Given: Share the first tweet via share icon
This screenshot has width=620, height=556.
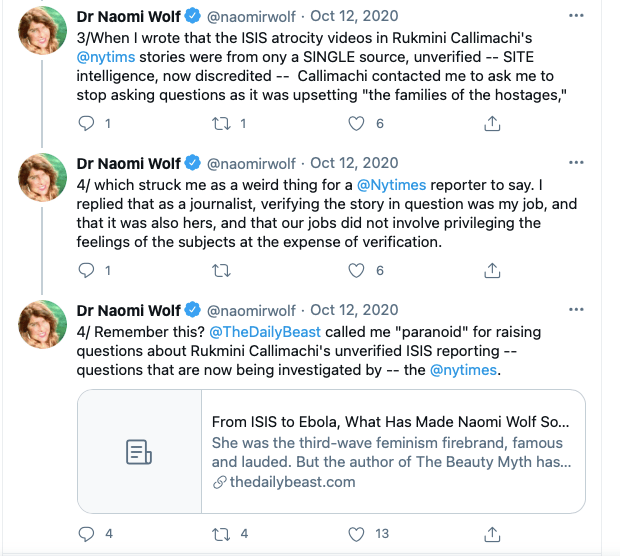Looking at the screenshot, I should coord(492,124).
